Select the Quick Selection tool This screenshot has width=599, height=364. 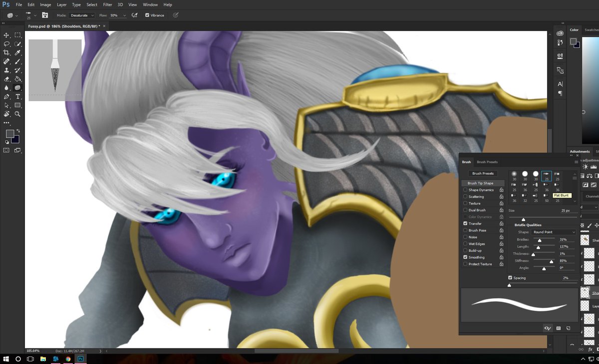click(x=17, y=44)
